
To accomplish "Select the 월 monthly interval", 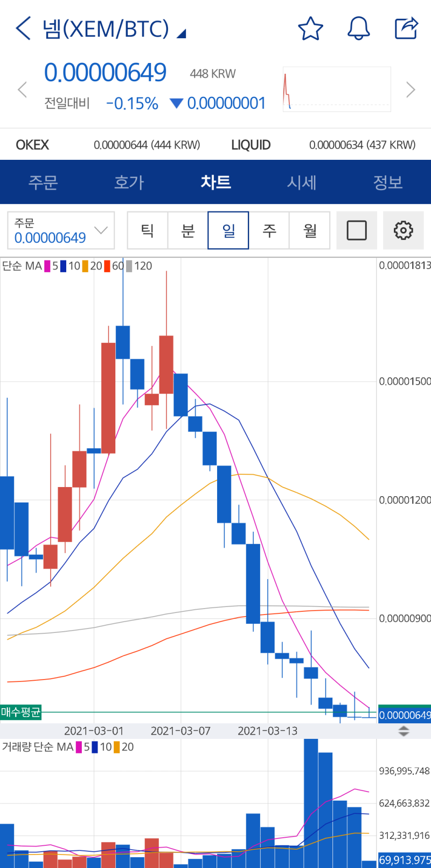I will (310, 230).
